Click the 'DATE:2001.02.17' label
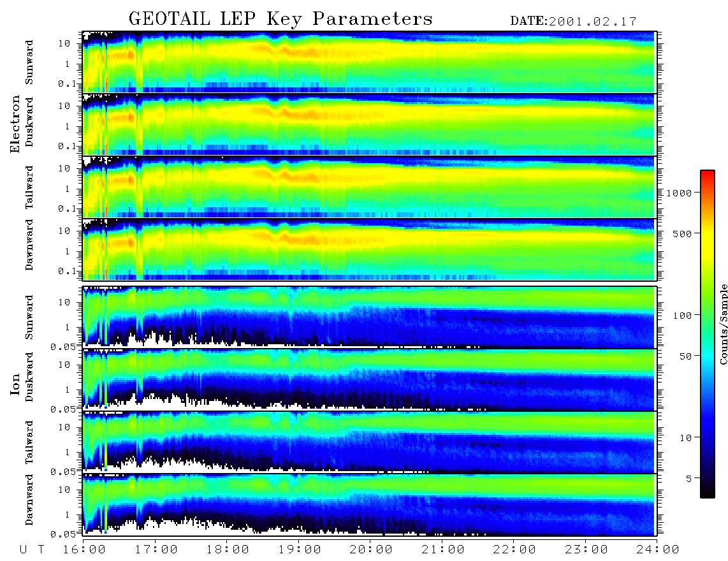The width and height of the screenshot is (728, 561). 573,22
